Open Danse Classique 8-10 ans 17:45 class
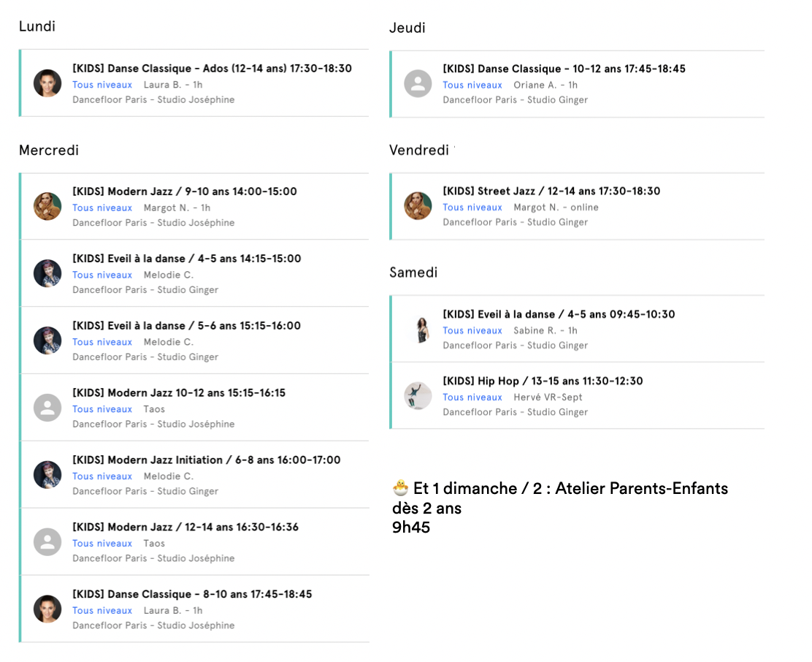The height and width of the screenshot is (662, 812). [x=192, y=594]
